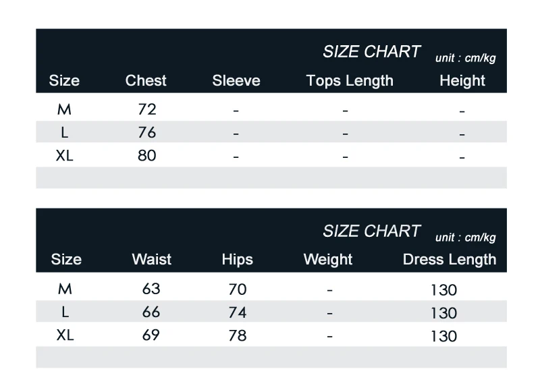Click the Tops Length header
This screenshot has height=392, width=540.
[x=350, y=81]
